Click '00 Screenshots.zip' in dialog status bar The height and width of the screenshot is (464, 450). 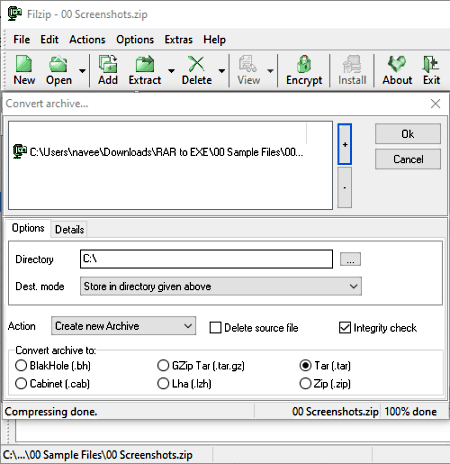pyautogui.click(x=335, y=412)
